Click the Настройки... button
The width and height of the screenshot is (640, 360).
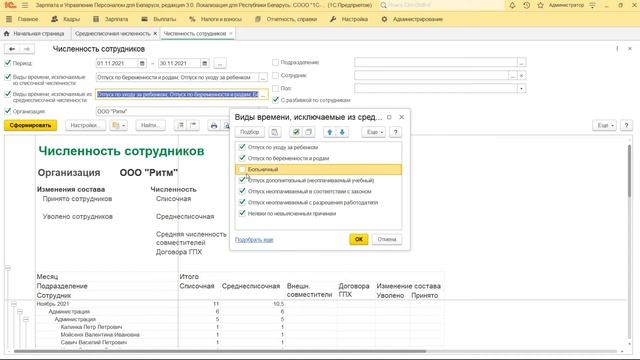(x=85, y=125)
